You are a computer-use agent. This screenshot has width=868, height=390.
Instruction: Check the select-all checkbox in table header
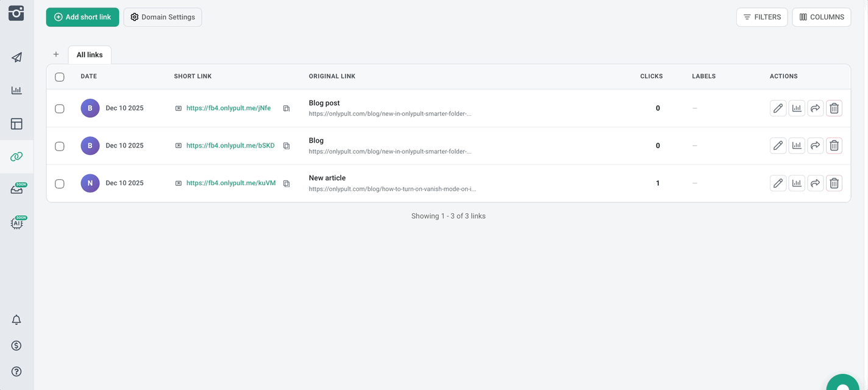[59, 77]
